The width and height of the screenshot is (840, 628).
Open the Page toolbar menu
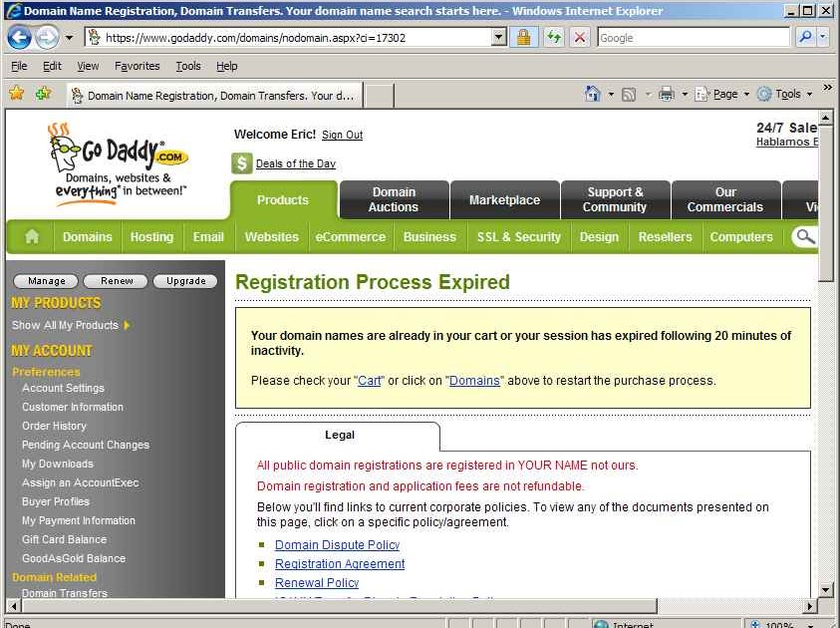point(721,95)
